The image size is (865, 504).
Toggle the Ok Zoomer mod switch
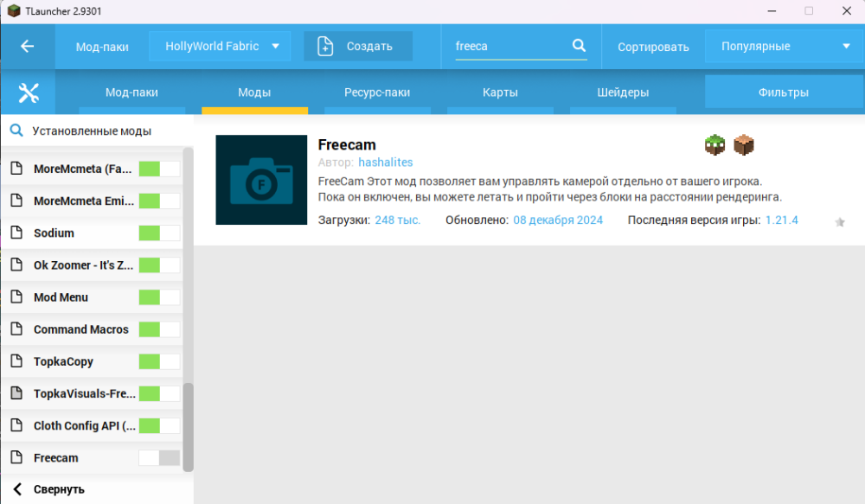[x=159, y=265]
